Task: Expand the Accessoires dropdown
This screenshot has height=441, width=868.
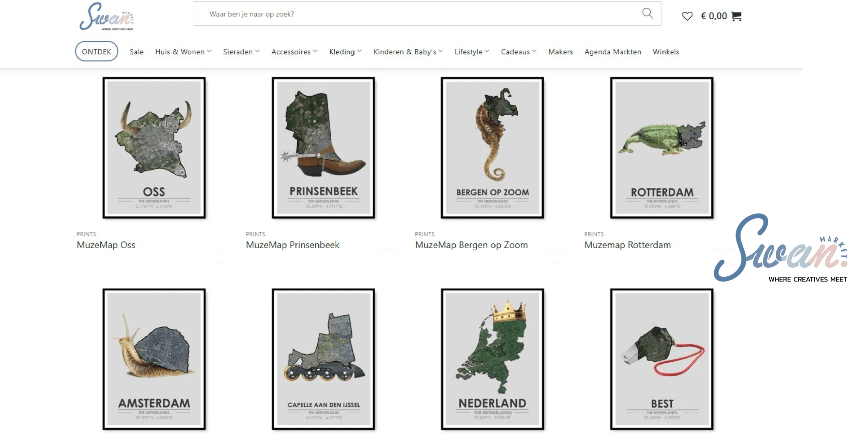Action: click(x=294, y=52)
